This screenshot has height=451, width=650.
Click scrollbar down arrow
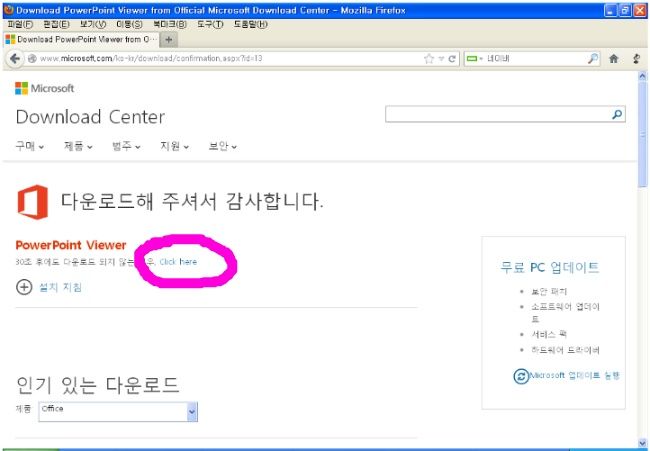[x=643, y=443]
